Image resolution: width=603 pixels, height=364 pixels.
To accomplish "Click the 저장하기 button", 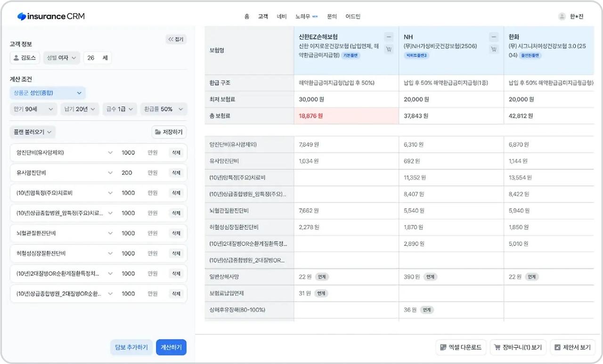I will (x=169, y=132).
